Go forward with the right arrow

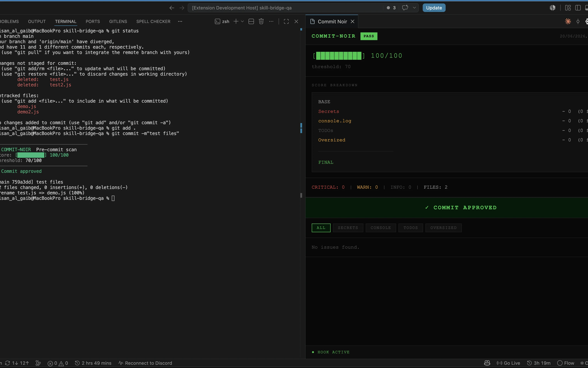click(x=182, y=8)
